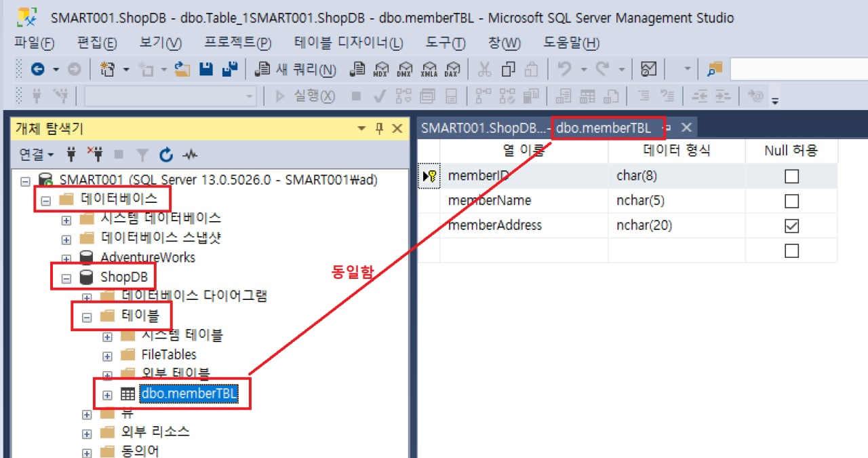Screen dimensions: 868x458
Task: Expand the FileTables folder
Action: click(x=107, y=356)
